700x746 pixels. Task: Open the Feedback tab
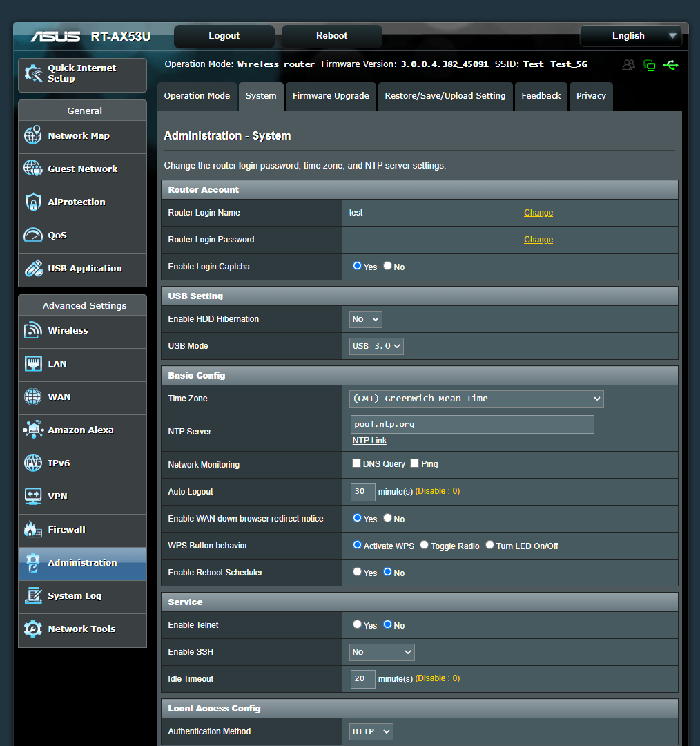(x=541, y=96)
